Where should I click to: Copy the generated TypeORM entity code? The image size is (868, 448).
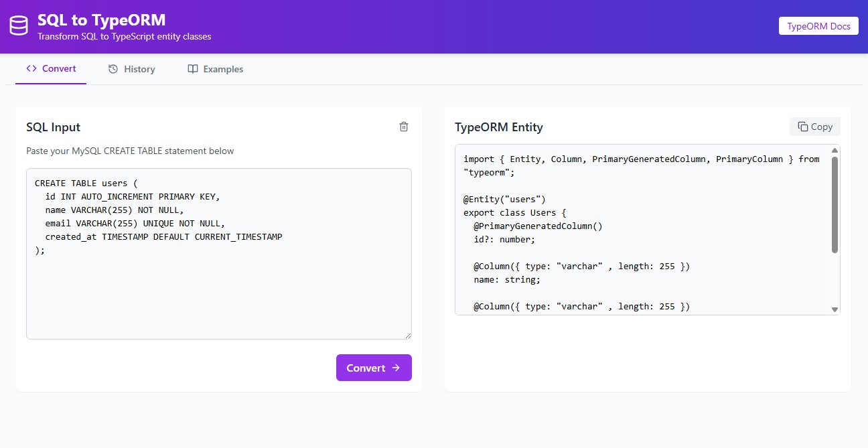[x=815, y=127]
